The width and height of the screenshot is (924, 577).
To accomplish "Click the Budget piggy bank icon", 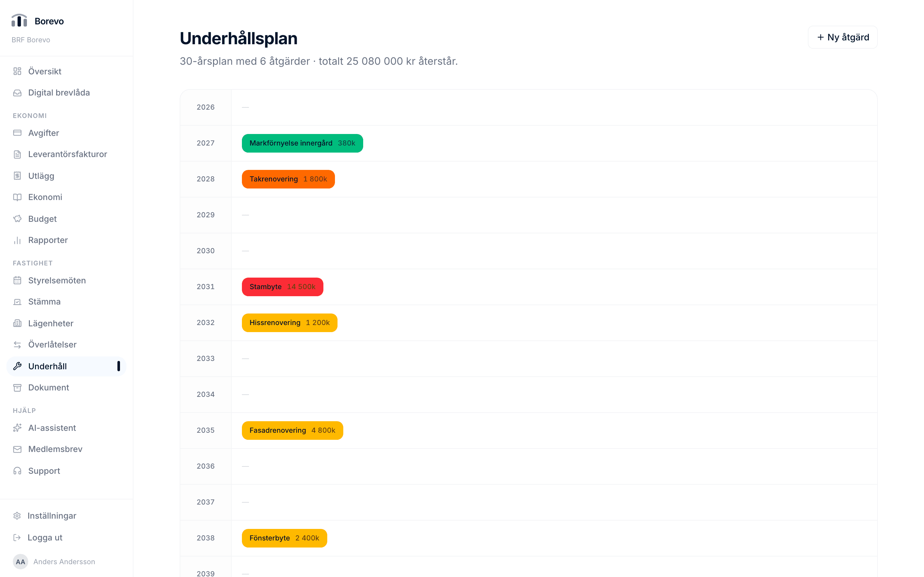I will [x=17, y=219].
